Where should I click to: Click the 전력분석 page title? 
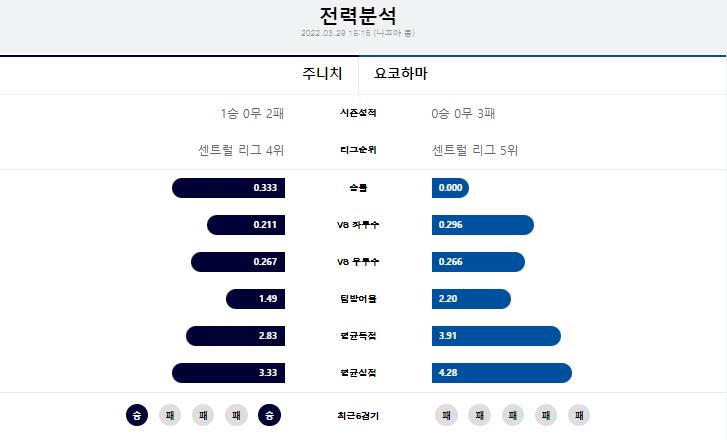tap(358, 15)
